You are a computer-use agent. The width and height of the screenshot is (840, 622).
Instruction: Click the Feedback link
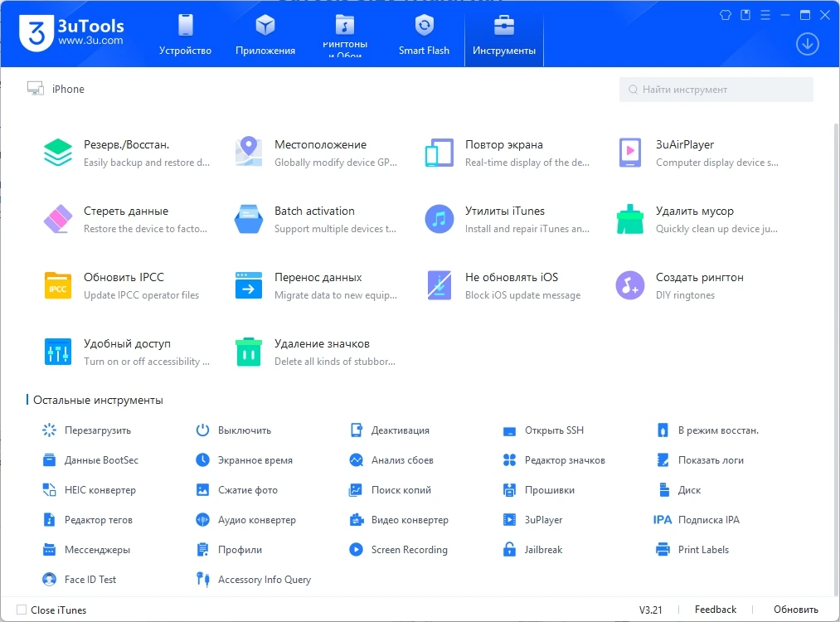(715, 610)
